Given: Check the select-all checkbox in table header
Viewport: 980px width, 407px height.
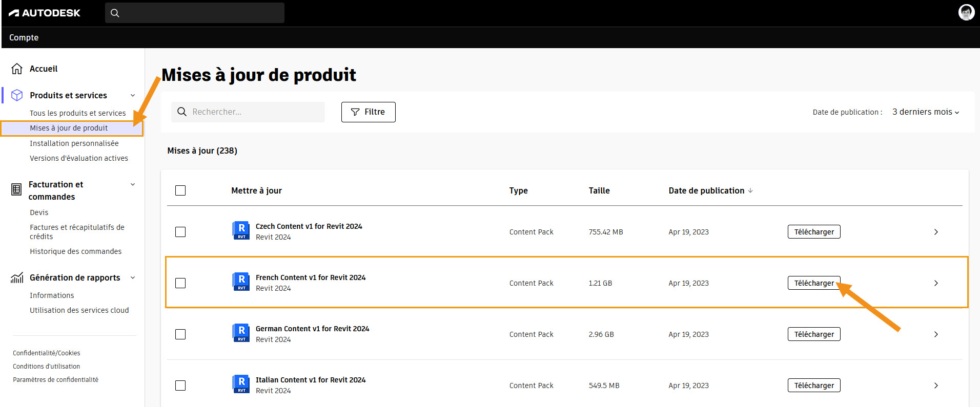Looking at the screenshot, I should (x=180, y=190).
